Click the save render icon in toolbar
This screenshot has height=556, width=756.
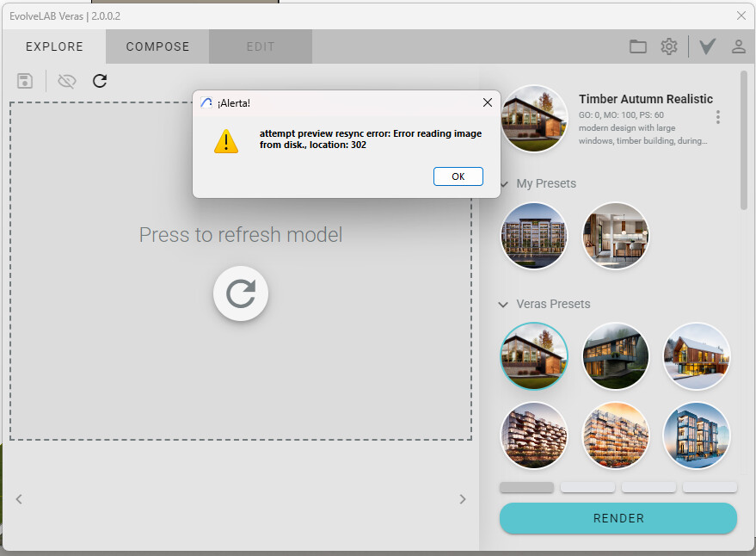25,81
